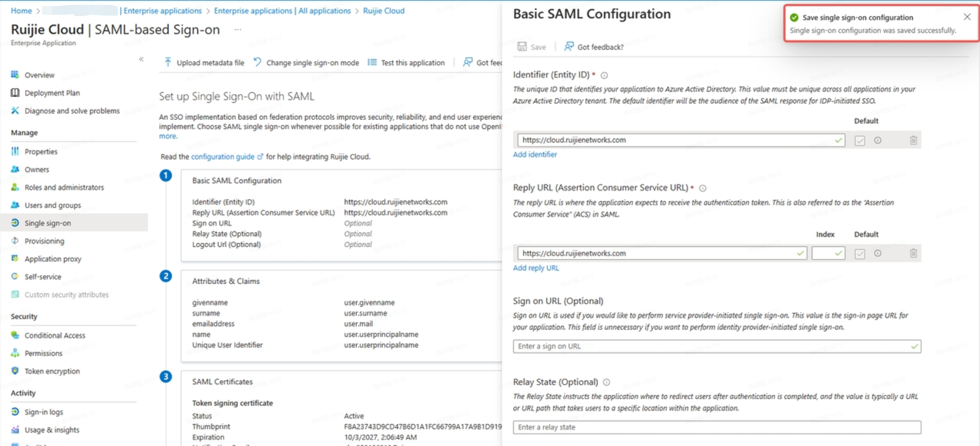This screenshot has width=980, height=446.
Task: Open Users and groups in sidebar
Action: coord(52,205)
